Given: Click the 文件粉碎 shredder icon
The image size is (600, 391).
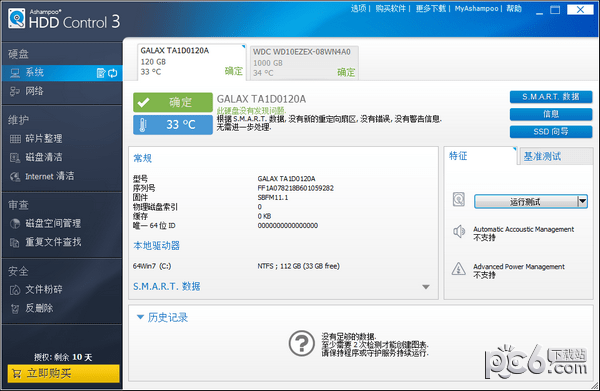Looking at the screenshot, I should coord(15,290).
